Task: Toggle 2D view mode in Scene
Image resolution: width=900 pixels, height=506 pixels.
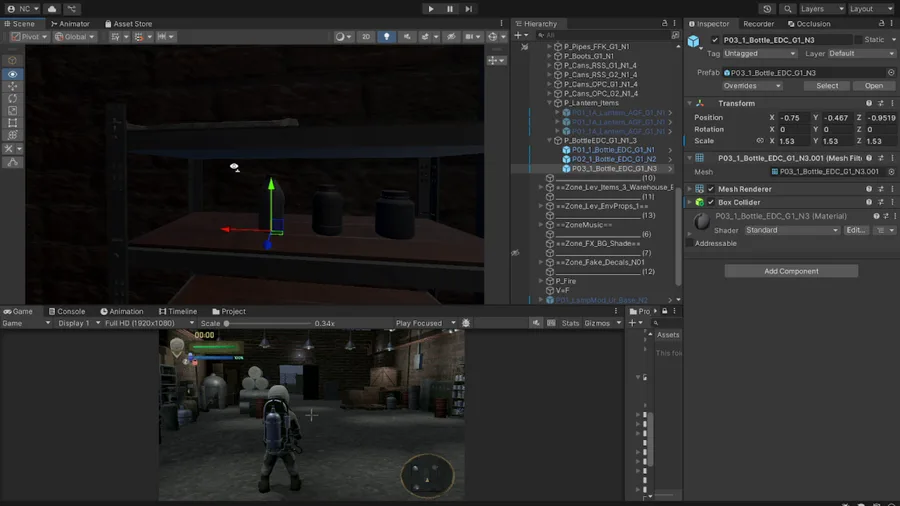Action: [366, 37]
